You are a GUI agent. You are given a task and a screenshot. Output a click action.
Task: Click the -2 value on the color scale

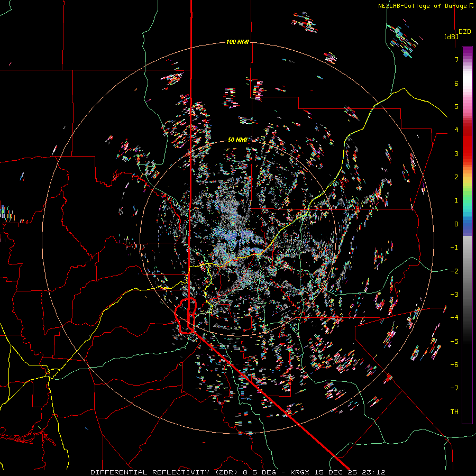pyautogui.click(x=454, y=271)
